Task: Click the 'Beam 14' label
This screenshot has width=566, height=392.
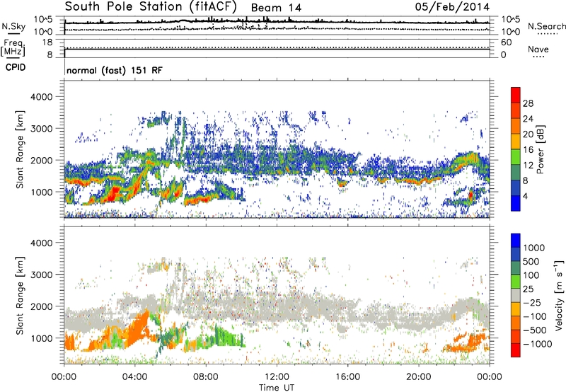Action: point(276,8)
